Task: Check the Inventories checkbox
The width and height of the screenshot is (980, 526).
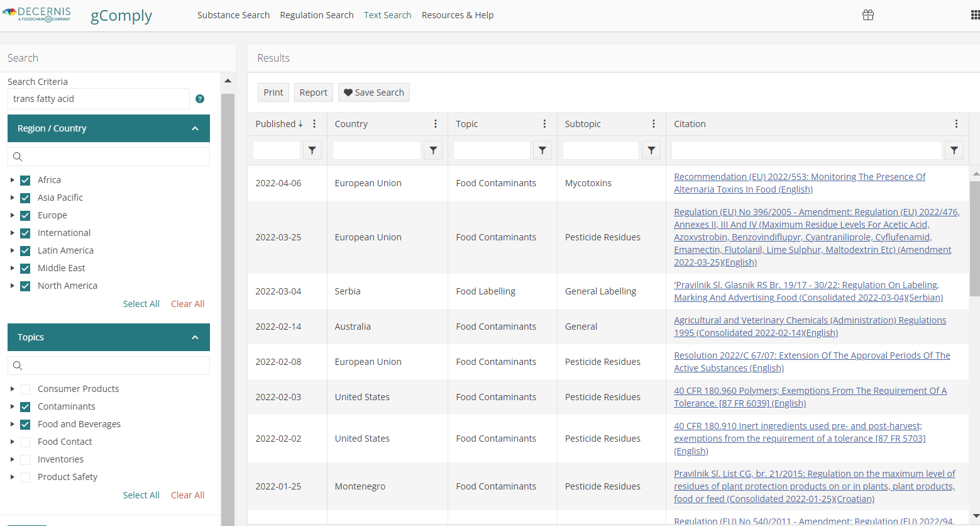Action: coord(25,460)
